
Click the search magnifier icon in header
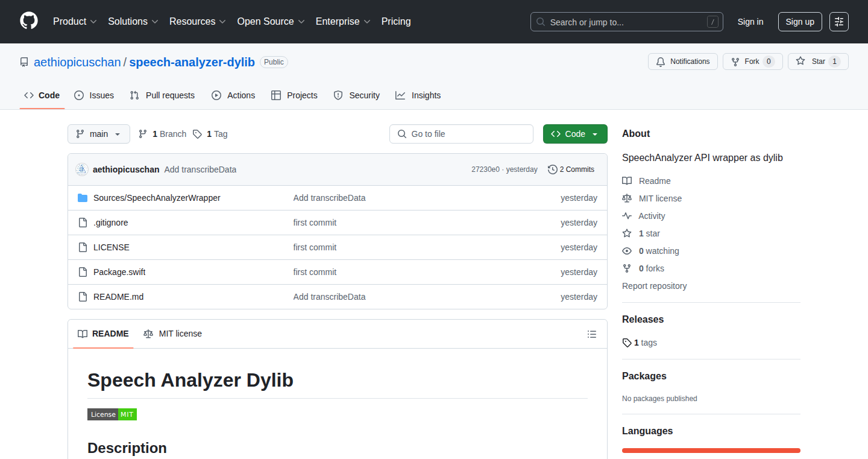point(541,22)
